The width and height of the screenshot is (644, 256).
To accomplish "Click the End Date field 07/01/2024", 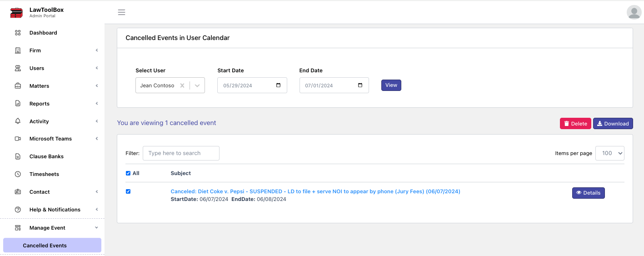I will [x=334, y=85].
